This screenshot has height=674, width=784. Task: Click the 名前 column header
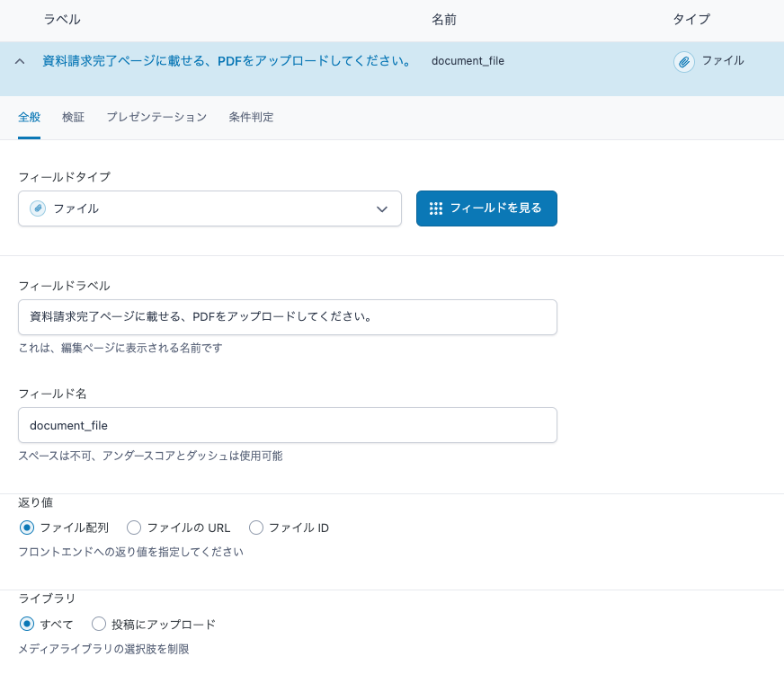coord(443,20)
